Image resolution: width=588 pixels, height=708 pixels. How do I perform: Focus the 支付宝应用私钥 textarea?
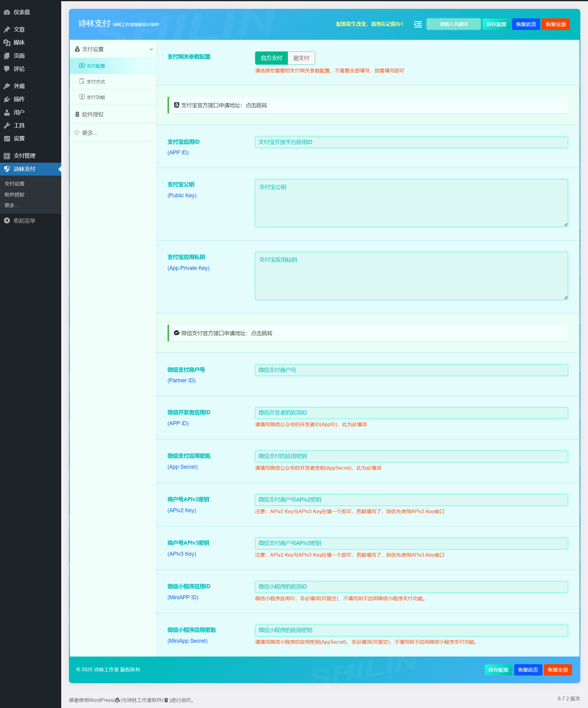[x=411, y=276]
